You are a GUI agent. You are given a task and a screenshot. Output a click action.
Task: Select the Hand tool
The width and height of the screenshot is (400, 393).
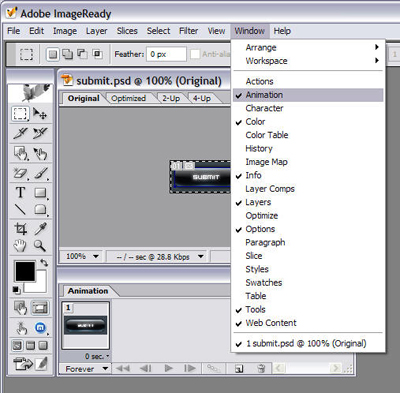20,246
